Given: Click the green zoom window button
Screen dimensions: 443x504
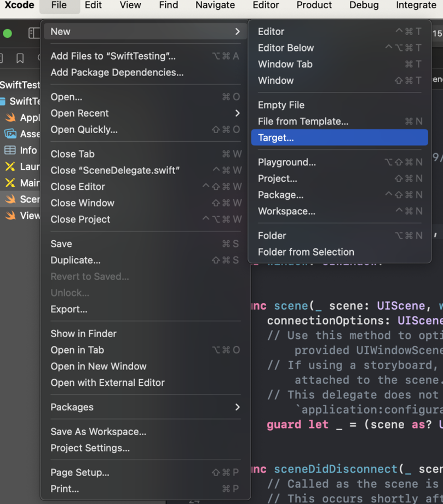Looking at the screenshot, I should click(x=8, y=33).
